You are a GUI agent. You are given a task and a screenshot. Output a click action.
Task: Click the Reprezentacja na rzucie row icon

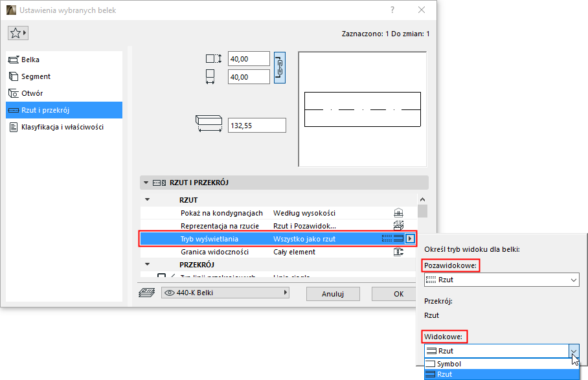point(398,225)
